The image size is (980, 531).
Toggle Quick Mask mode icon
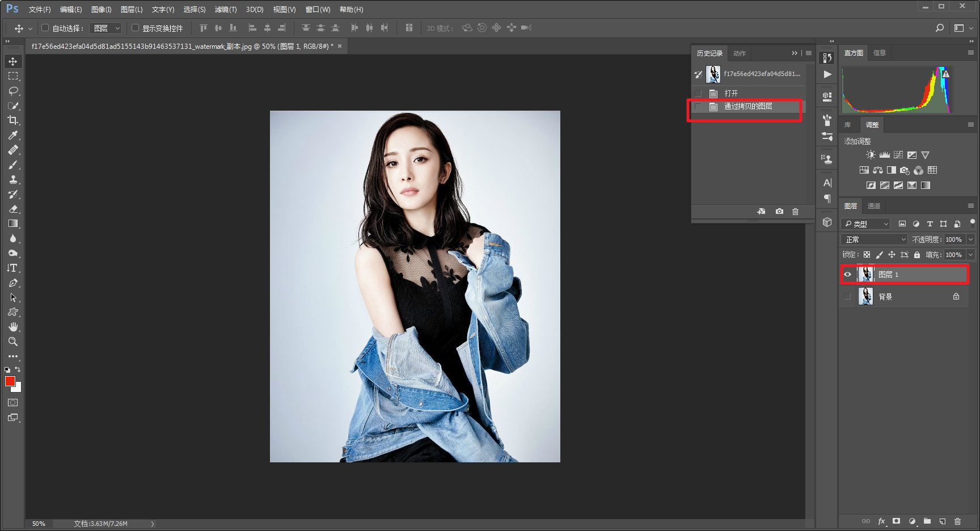[12, 403]
